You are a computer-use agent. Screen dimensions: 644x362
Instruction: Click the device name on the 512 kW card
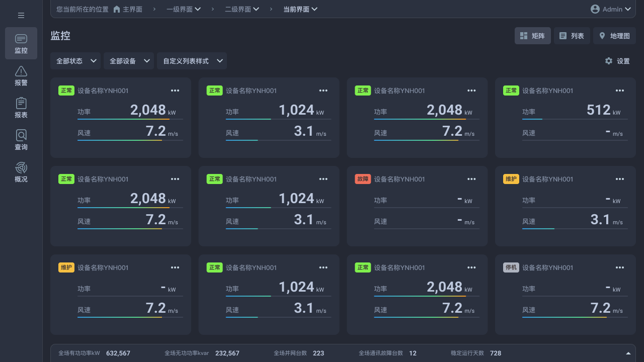click(x=547, y=90)
